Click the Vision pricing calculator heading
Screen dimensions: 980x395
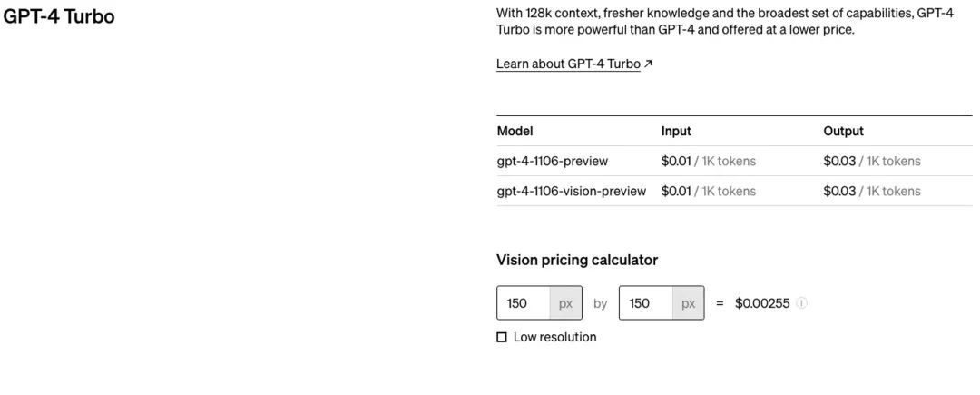(x=577, y=260)
